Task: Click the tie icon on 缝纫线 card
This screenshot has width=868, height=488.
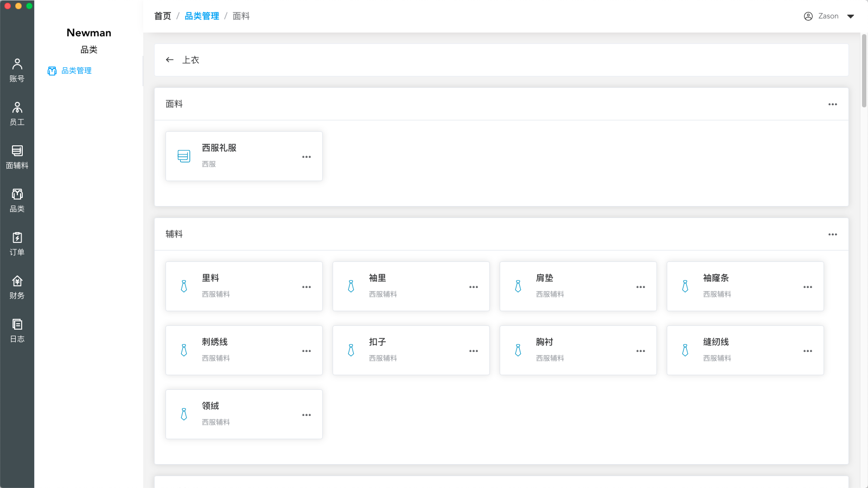Action: [x=685, y=350]
